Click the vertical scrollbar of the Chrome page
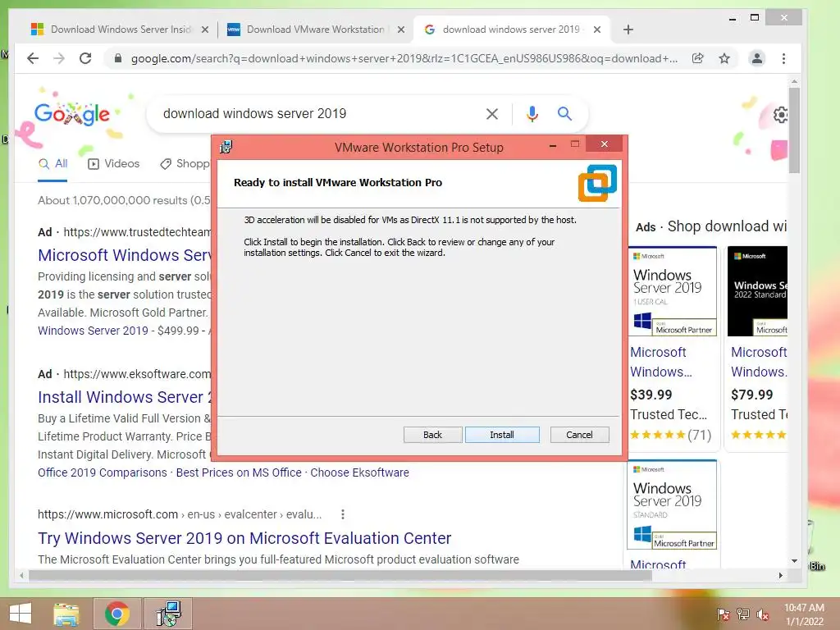Image resolution: width=840 pixels, height=630 pixels. (794, 130)
